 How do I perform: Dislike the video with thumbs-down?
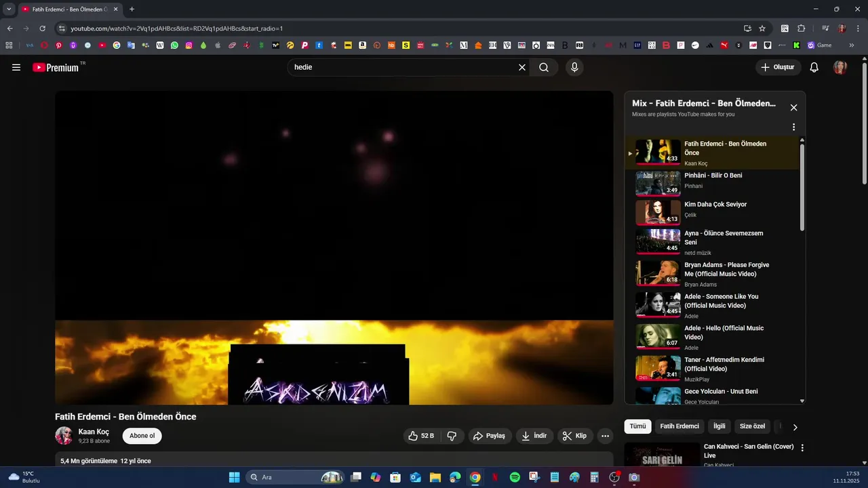(x=452, y=436)
